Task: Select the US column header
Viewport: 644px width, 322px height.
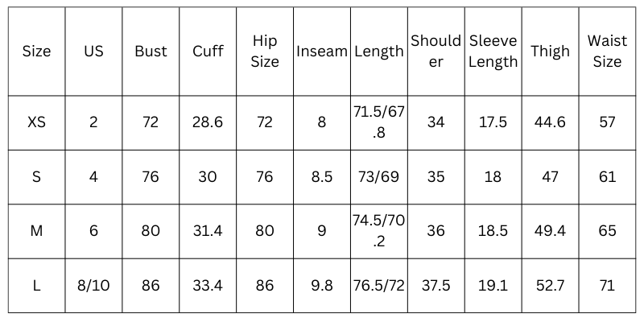Action: click(x=93, y=52)
